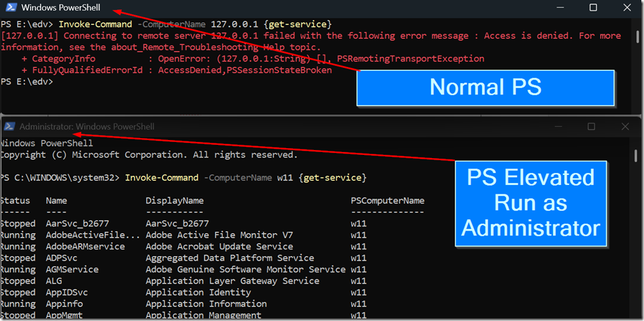This screenshot has width=644, height=321.
Task: Click the 'DisplayName' column header
Action: point(175,201)
